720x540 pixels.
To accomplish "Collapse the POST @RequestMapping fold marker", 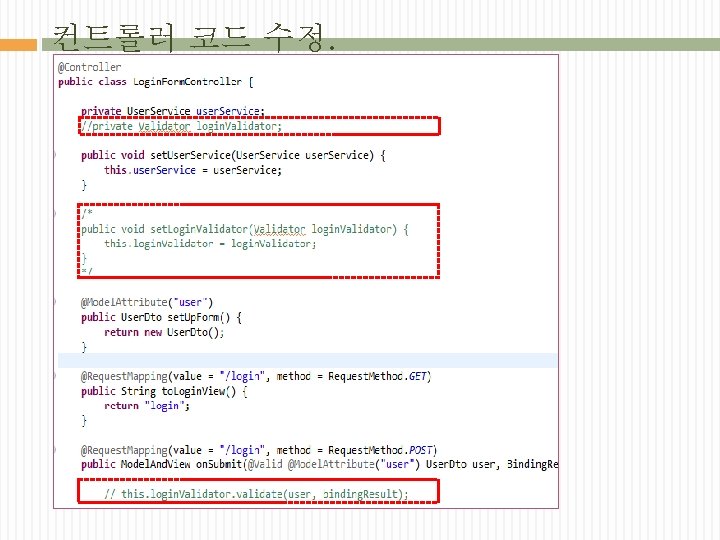I will coord(56,450).
